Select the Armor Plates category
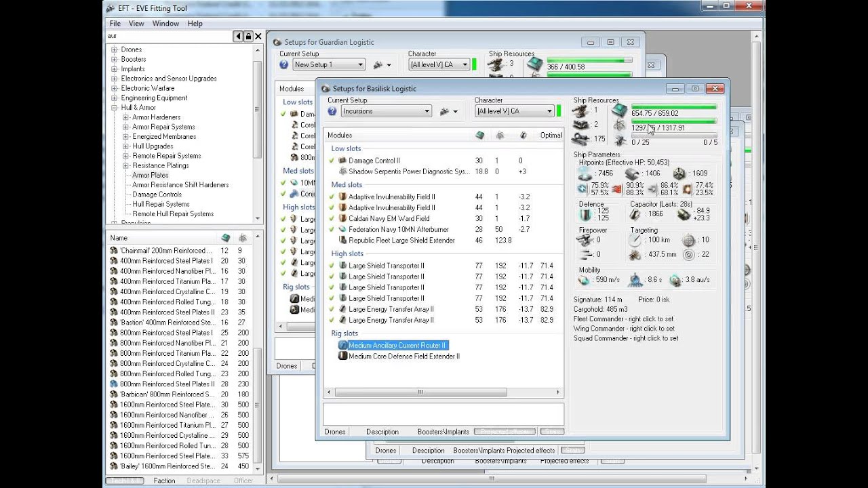 (x=151, y=175)
